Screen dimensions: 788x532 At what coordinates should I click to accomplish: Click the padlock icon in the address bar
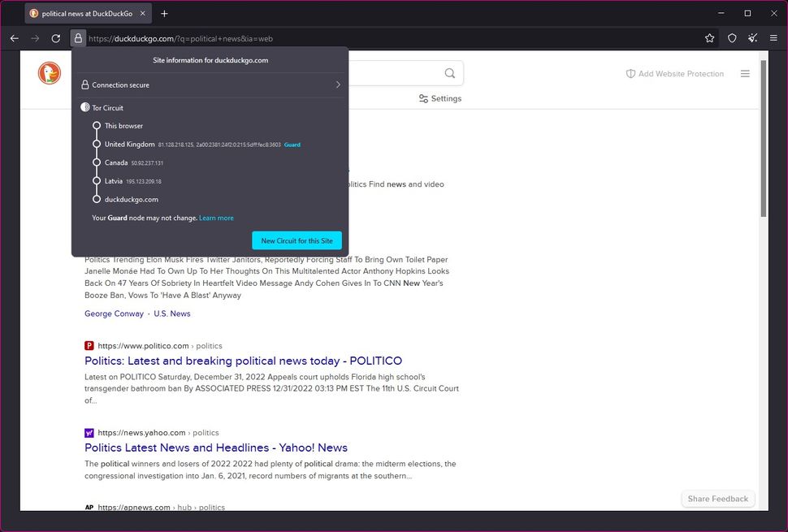click(x=78, y=38)
